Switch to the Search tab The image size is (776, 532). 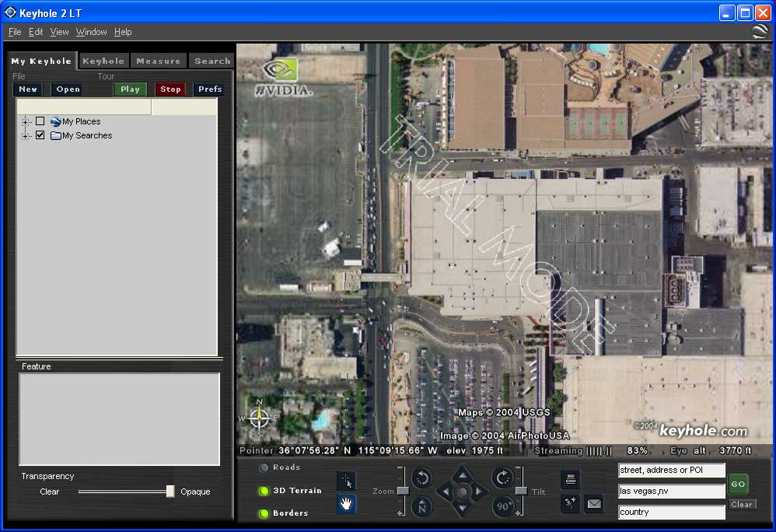(211, 61)
